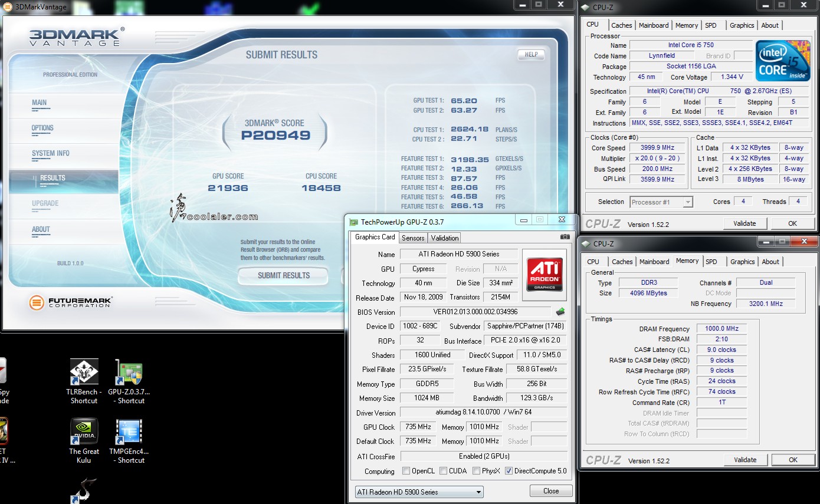Go to MAIN in 3DMark Vantage sidebar
The height and width of the screenshot is (504, 820).
(39, 103)
